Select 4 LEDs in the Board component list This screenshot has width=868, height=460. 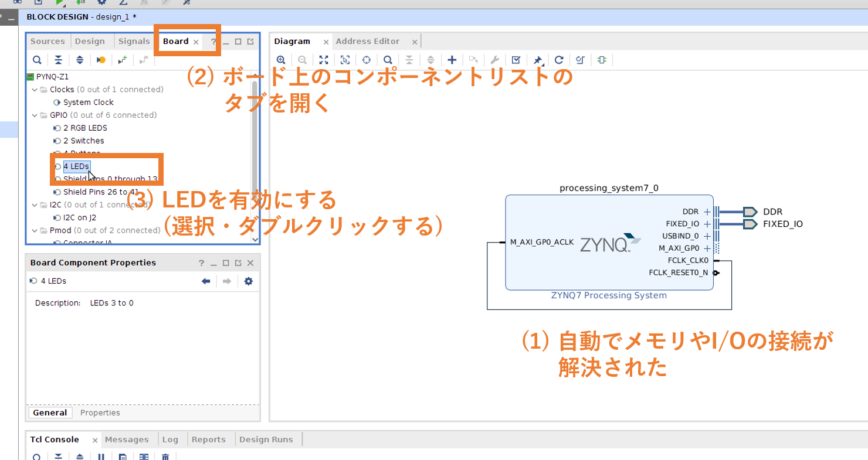click(x=76, y=166)
